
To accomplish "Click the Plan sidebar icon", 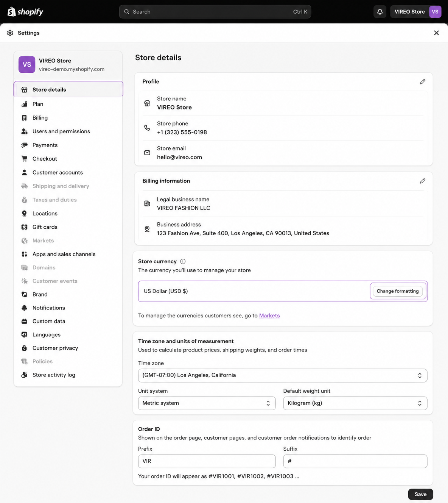I will 24,104.
